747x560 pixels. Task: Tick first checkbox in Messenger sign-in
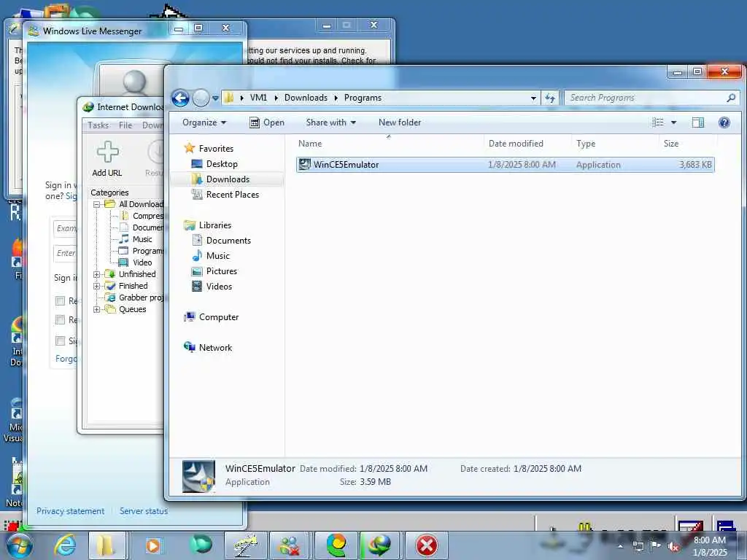[x=60, y=301]
